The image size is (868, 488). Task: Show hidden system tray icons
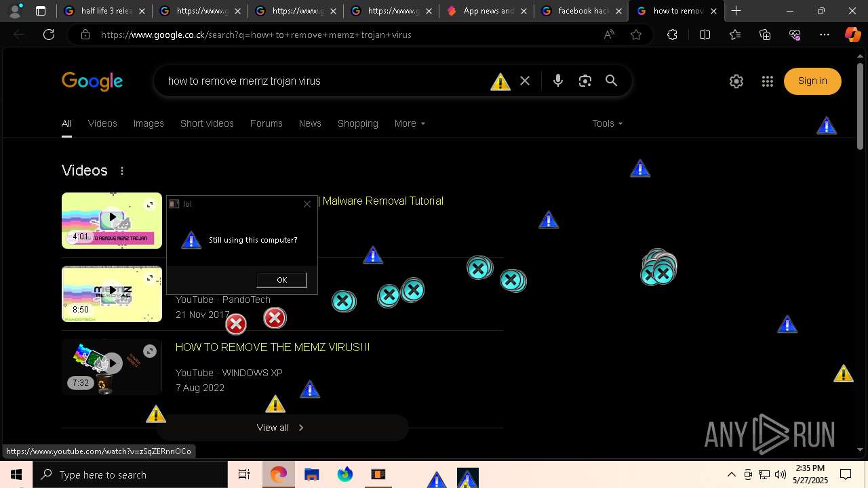(731, 474)
